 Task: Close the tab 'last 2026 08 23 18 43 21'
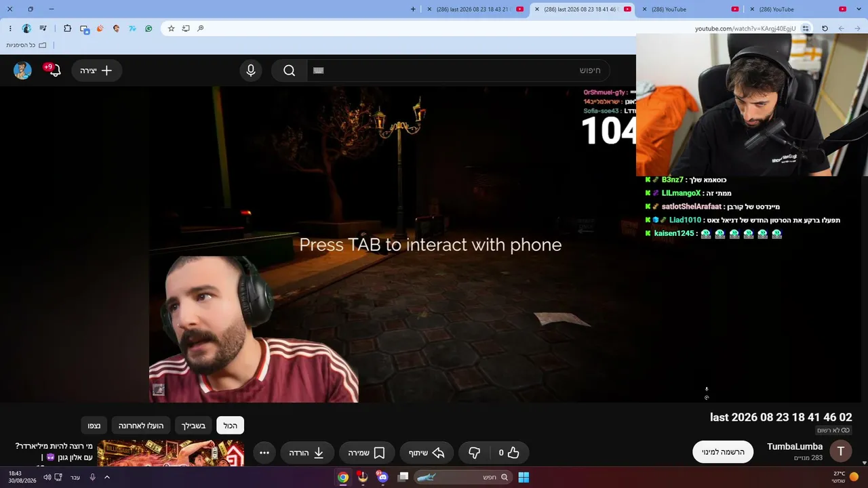[x=429, y=9]
